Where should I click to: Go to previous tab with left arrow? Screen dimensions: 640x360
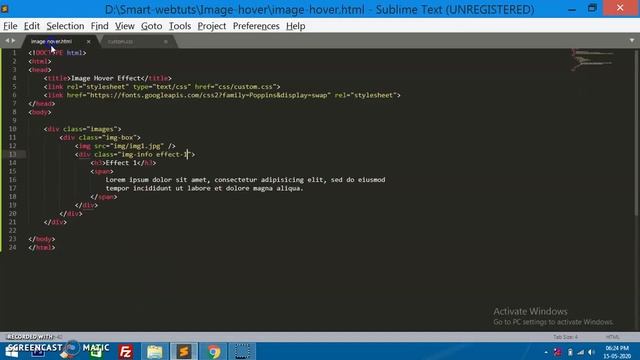point(7,41)
